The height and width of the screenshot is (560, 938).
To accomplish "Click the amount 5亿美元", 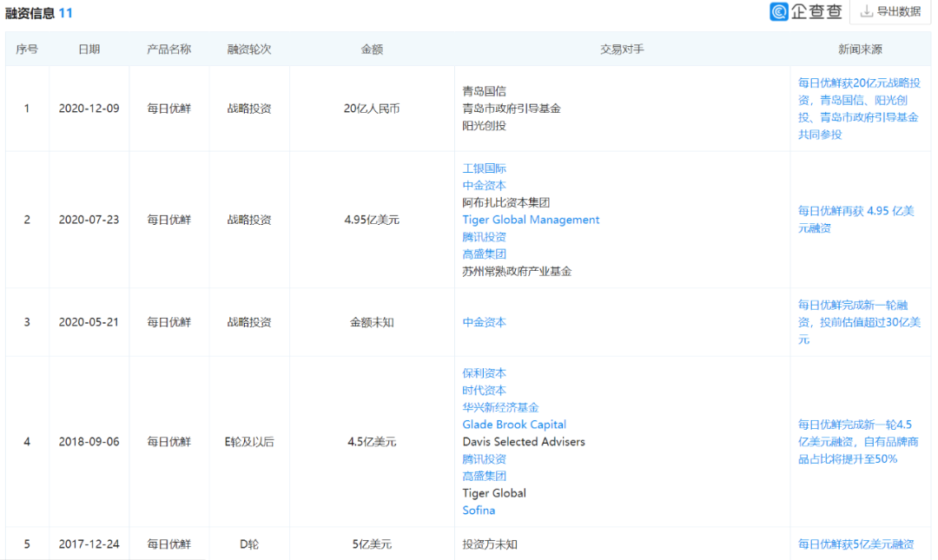I will click(x=372, y=544).
